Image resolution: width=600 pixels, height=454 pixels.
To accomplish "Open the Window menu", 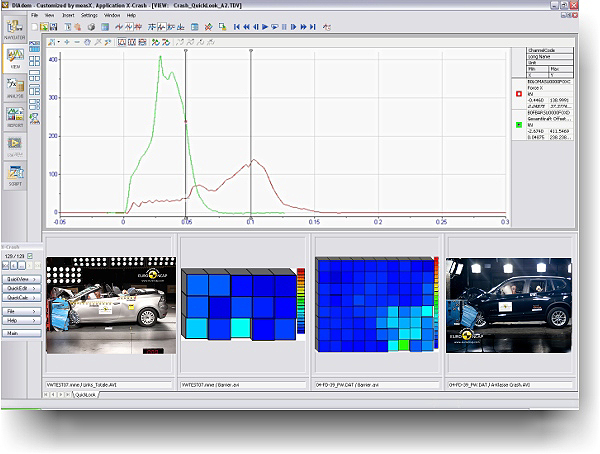I will click(112, 15).
